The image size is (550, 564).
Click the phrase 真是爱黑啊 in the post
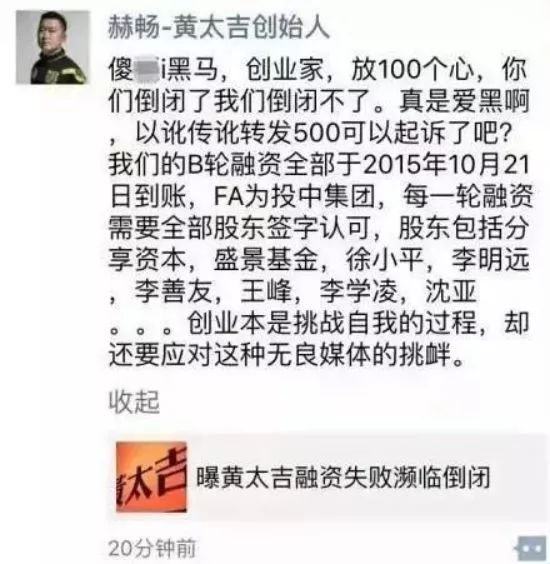(x=464, y=101)
